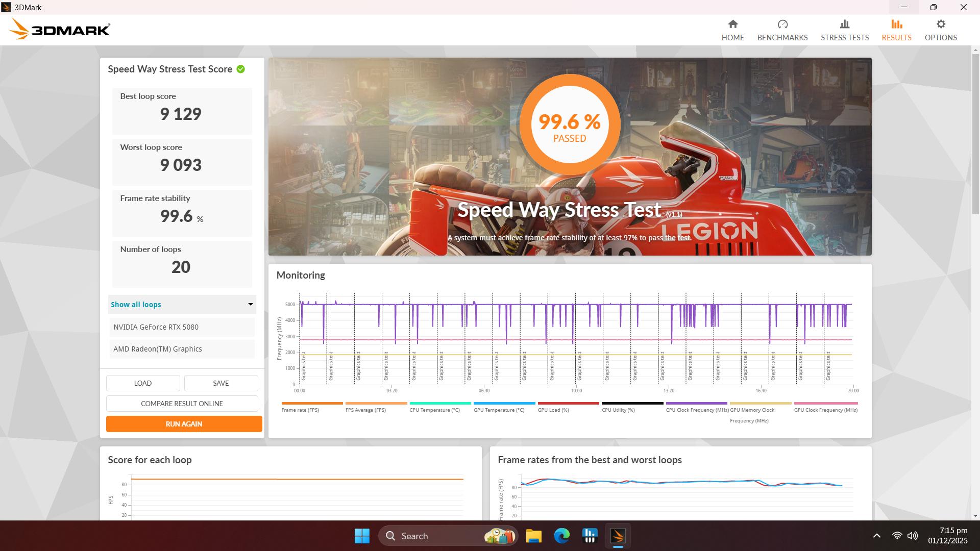Click the page scroll down arrow
This screenshot has height=551, width=980.
point(976,516)
